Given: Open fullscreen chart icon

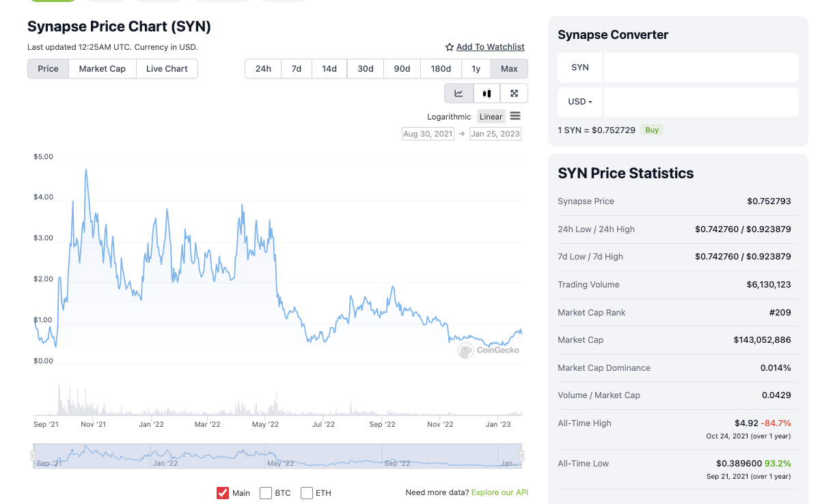Looking at the screenshot, I should [x=514, y=94].
